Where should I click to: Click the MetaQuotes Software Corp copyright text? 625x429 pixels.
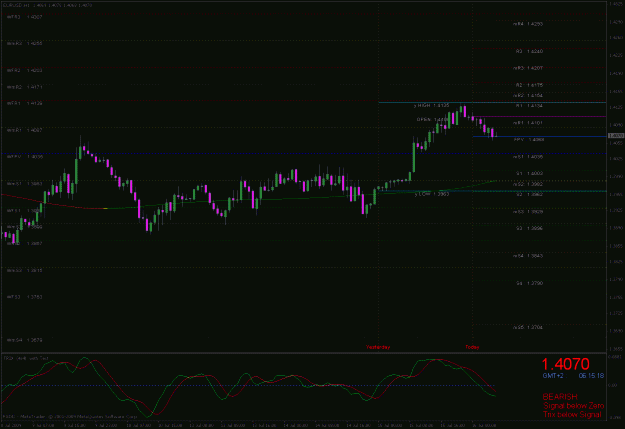point(70,417)
